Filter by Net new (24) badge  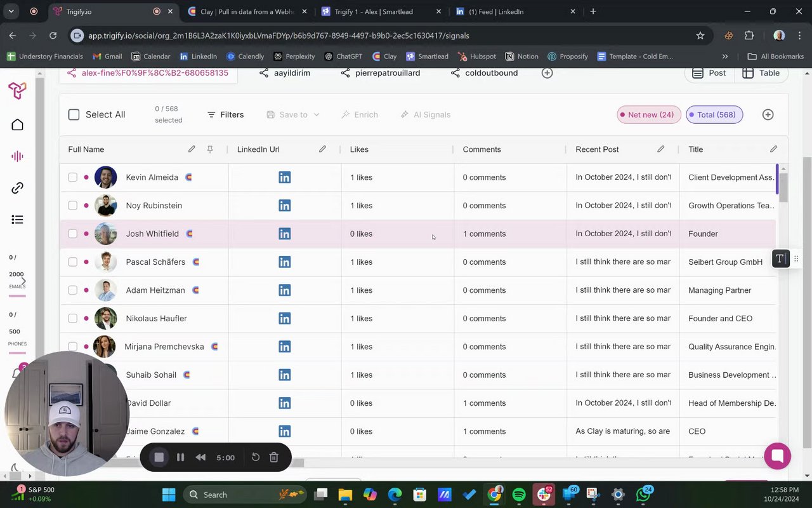tap(649, 114)
